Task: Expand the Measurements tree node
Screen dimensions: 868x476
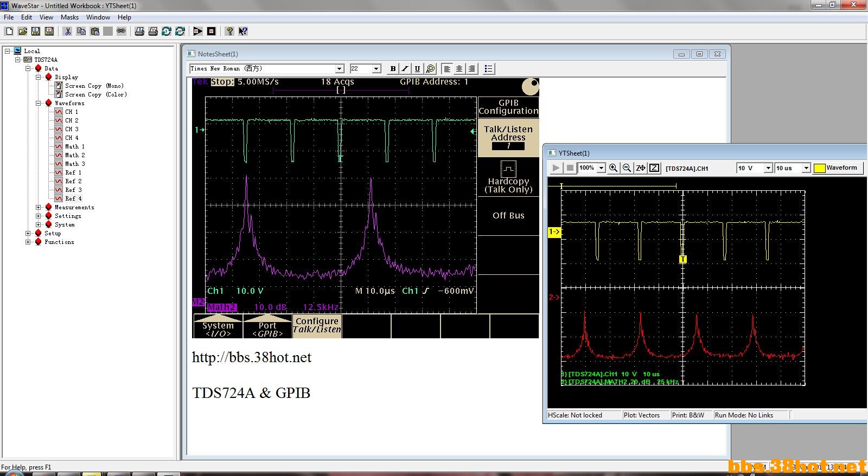Action: pos(39,207)
